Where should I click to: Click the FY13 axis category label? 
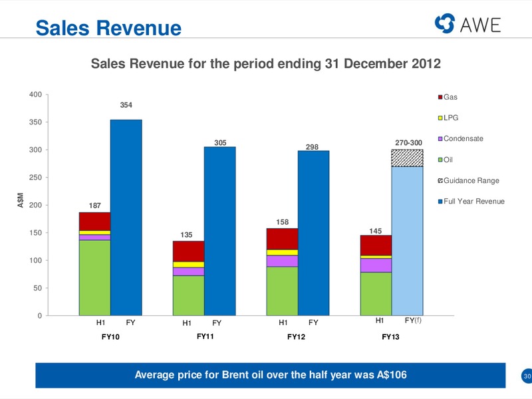(x=390, y=337)
